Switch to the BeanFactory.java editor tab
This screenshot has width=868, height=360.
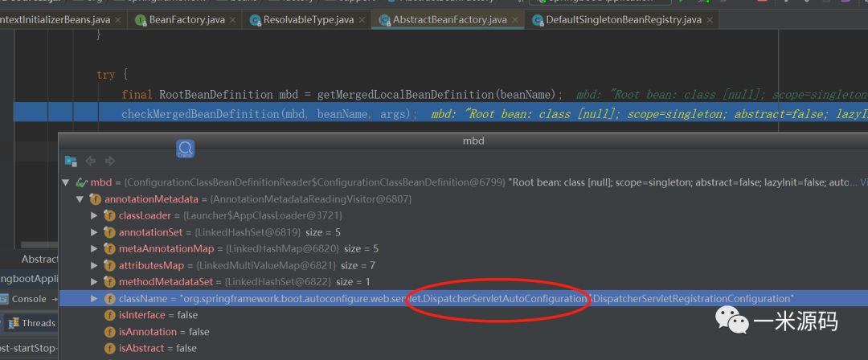[x=186, y=20]
